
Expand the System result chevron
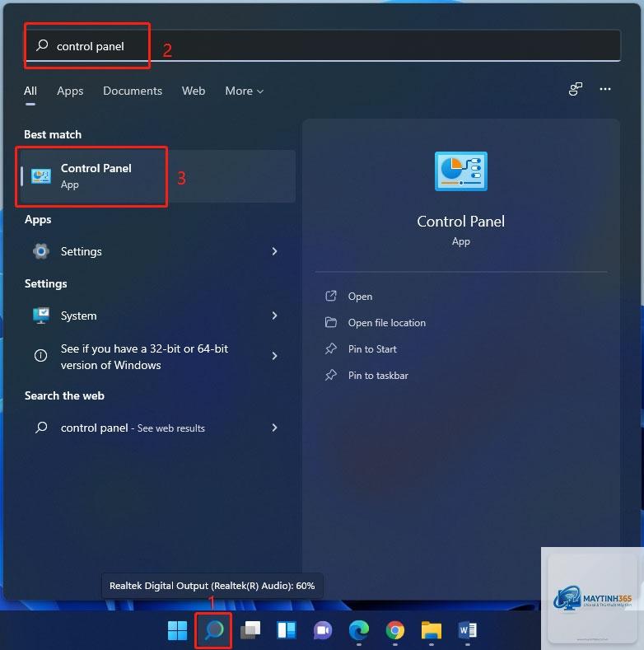274,316
